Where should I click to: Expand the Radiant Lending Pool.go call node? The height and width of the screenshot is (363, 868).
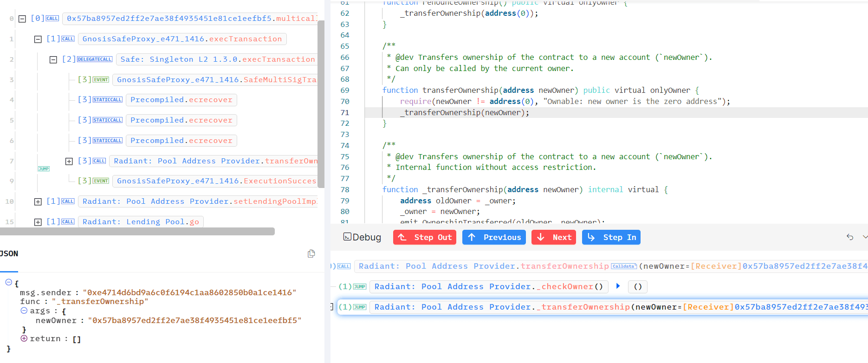click(38, 222)
